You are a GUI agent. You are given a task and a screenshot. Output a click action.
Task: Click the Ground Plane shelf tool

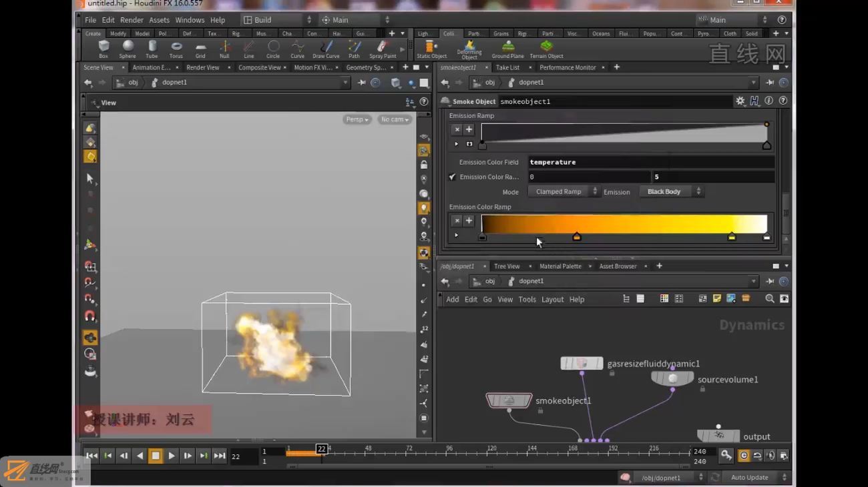coord(507,49)
